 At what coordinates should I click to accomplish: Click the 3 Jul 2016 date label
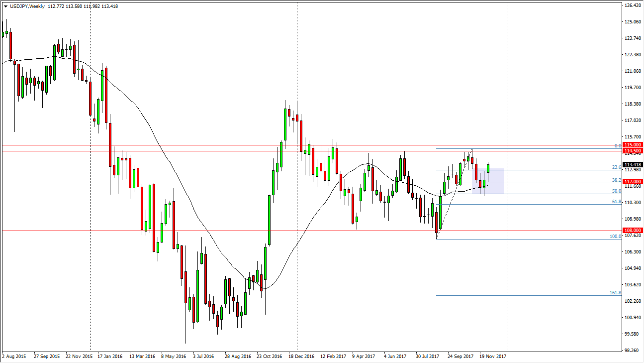(203, 357)
